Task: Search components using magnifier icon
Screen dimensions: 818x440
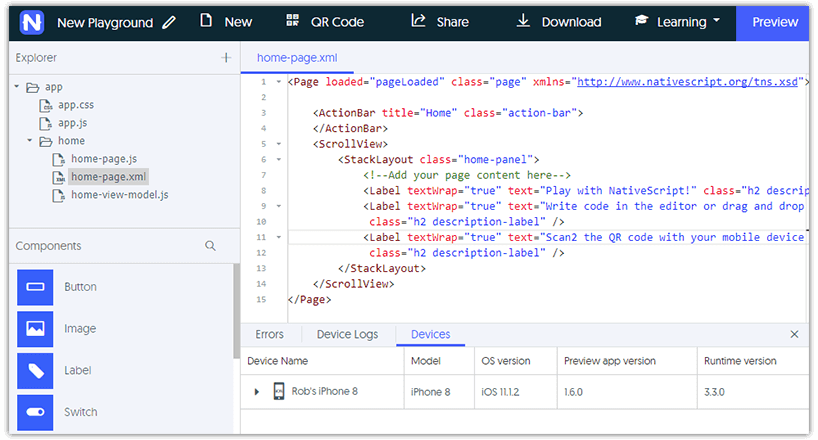Action: [210, 245]
